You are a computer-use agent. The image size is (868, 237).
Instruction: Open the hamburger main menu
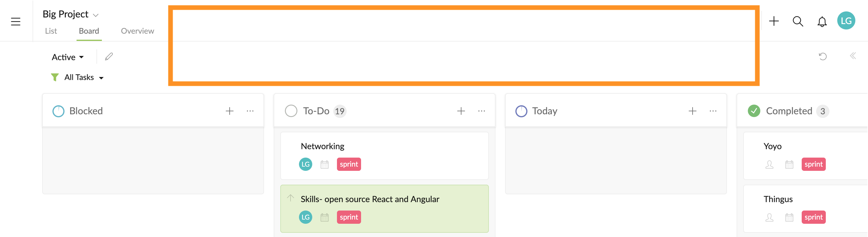click(x=15, y=22)
